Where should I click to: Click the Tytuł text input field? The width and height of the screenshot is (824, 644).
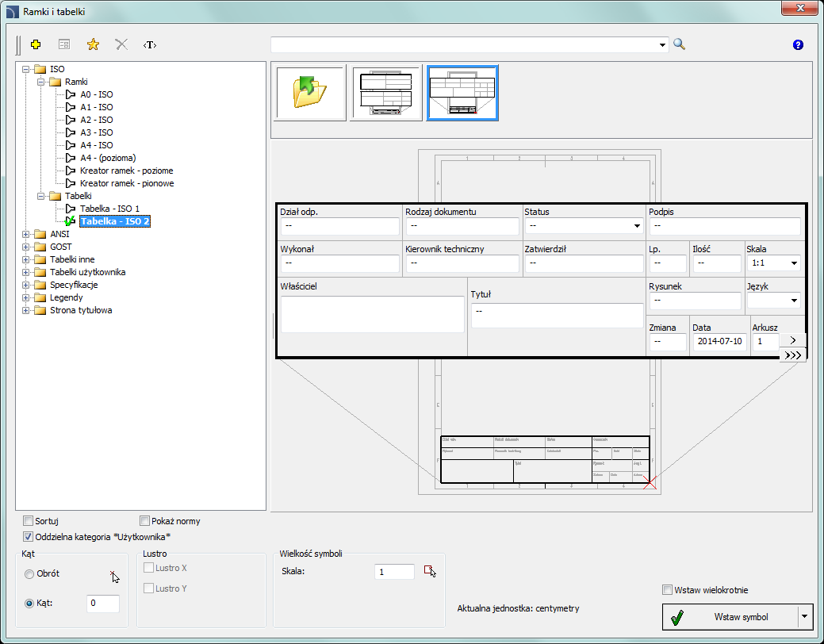coord(556,315)
